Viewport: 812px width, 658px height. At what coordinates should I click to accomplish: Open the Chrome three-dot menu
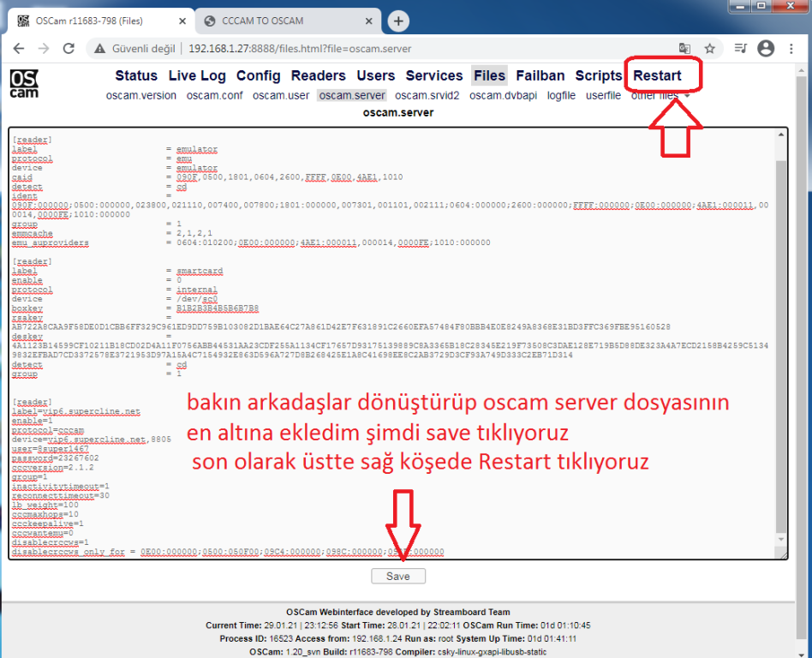[791, 49]
